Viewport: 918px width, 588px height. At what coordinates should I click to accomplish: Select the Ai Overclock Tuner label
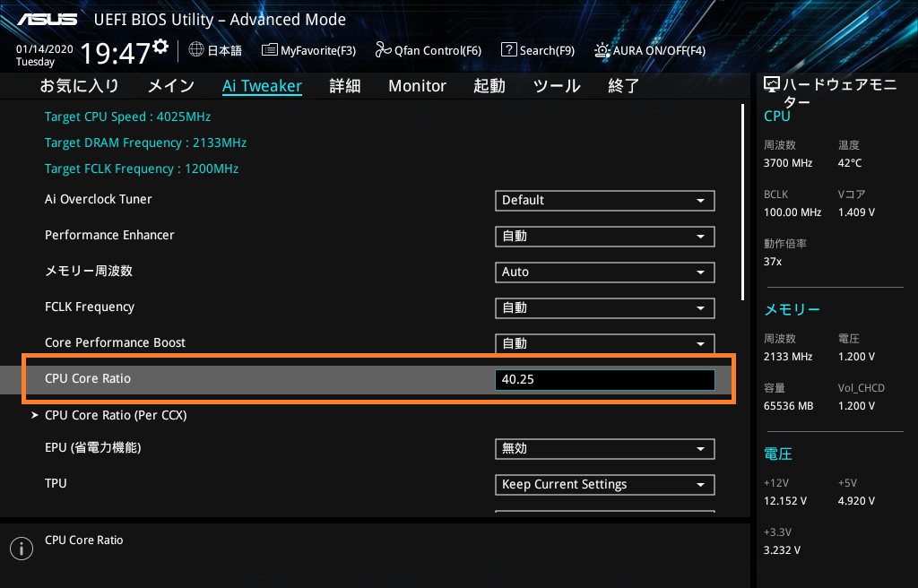[x=99, y=199]
